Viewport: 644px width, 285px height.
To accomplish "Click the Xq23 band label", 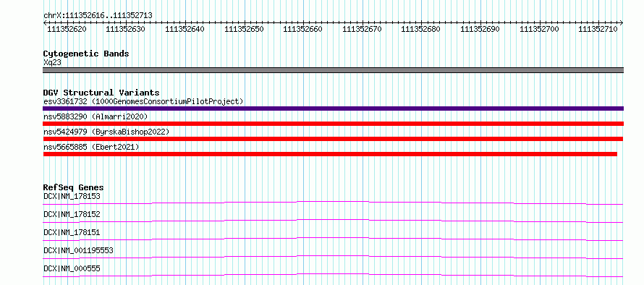I will 53,62.
